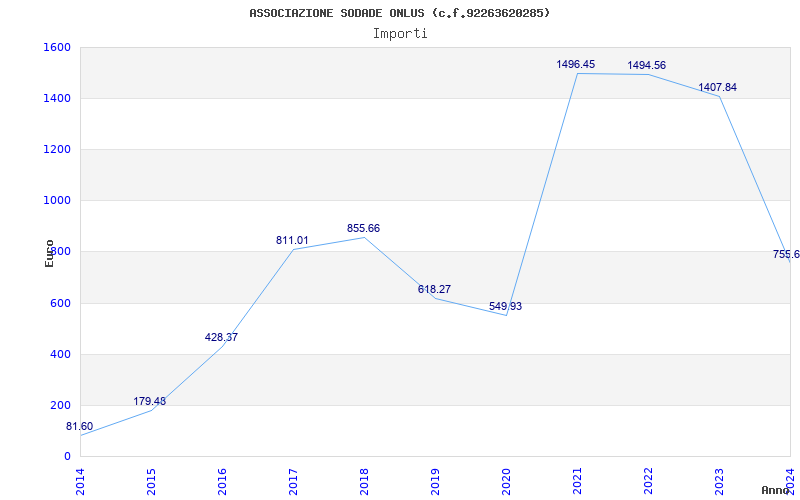Screen dimensions: 800x500
Task: Click the 200 y-axis tick label
Action: [x=61, y=405]
